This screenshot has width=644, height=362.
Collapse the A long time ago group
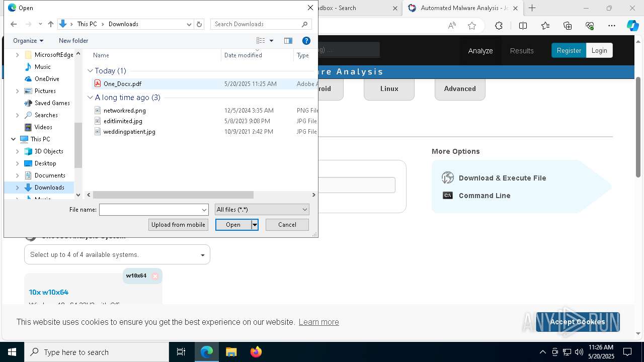tap(90, 98)
